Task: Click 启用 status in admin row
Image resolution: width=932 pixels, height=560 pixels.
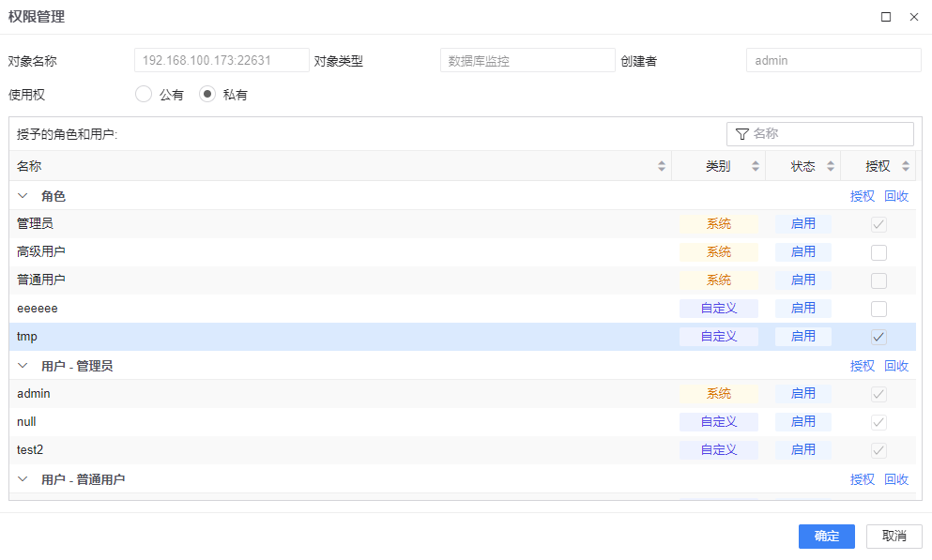Action: [x=803, y=394]
